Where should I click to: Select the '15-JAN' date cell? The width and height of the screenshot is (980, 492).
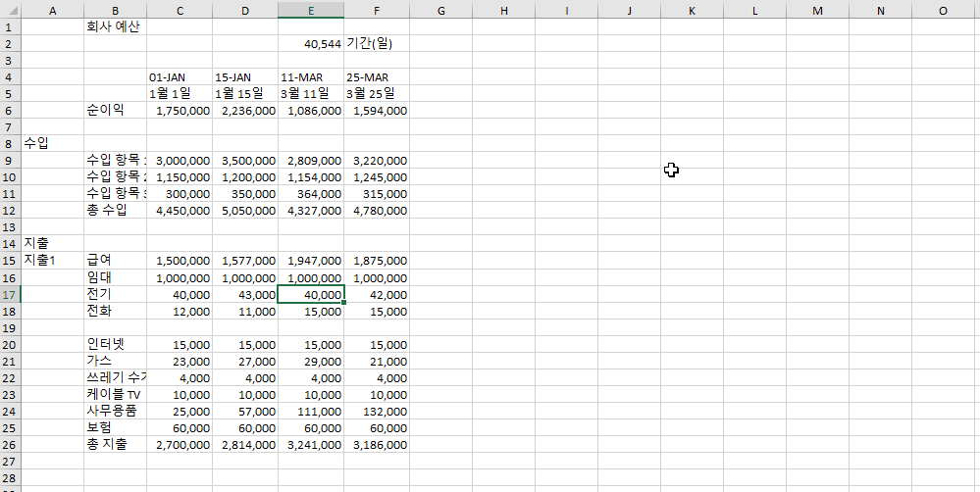click(x=245, y=77)
